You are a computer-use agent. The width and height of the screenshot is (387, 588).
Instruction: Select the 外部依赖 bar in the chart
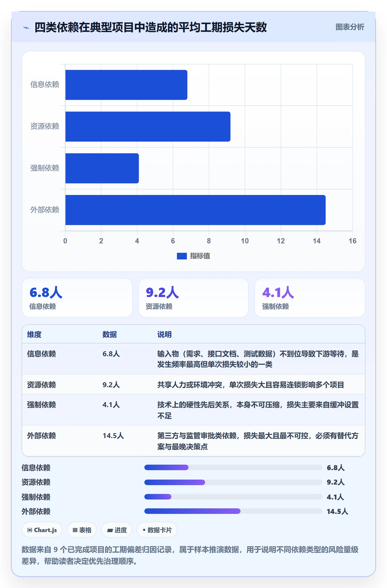(195, 210)
